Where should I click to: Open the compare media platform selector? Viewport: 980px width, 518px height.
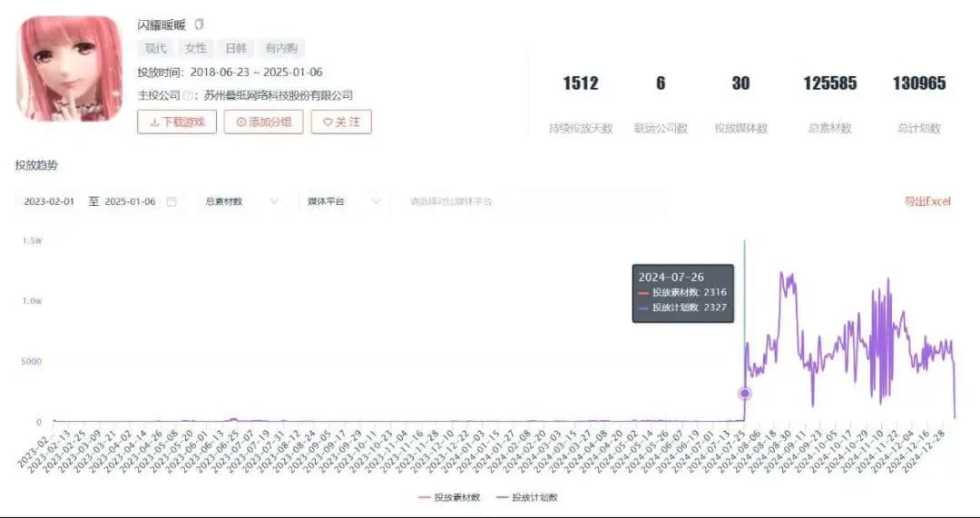coord(526,201)
